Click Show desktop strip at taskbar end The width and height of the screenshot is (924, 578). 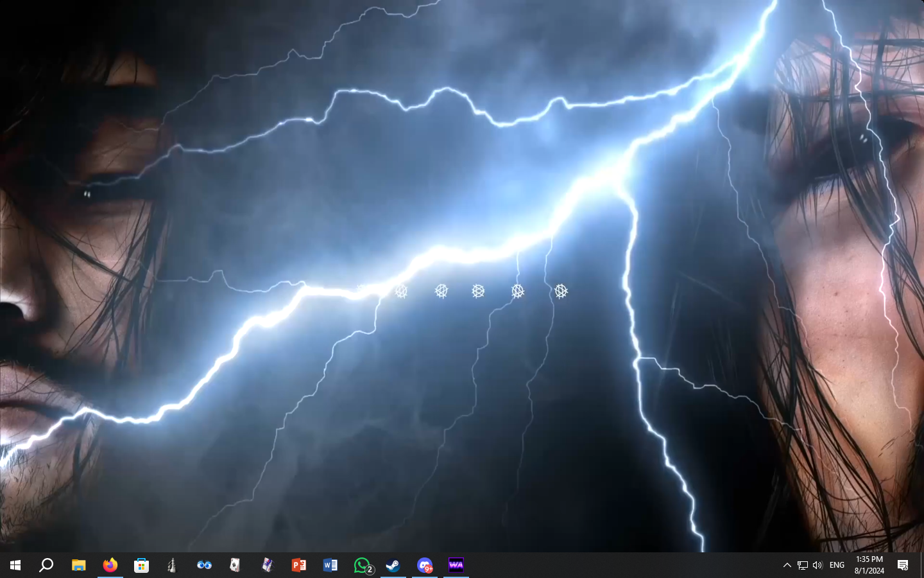921,565
